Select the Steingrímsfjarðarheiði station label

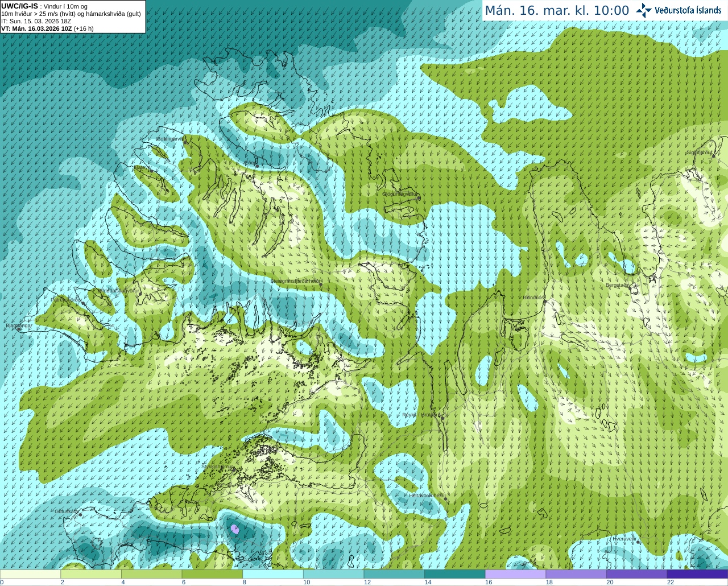295,280
